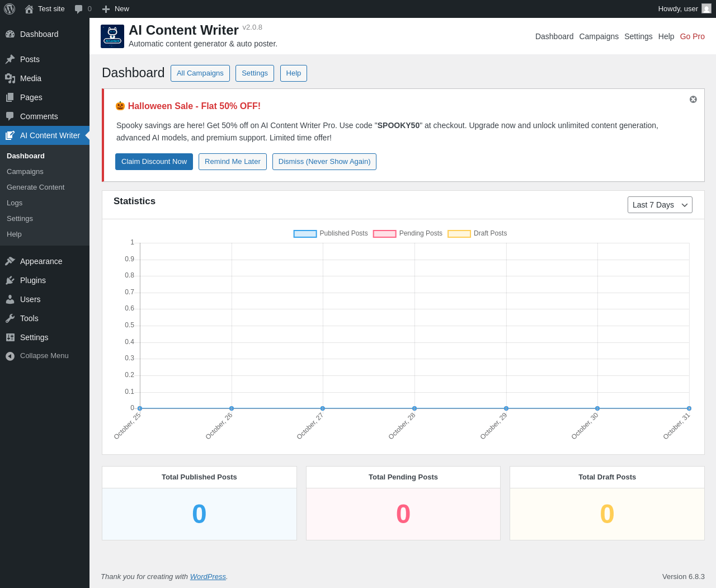Click the WordPress logo icon
The height and width of the screenshot is (588, 716).
[10, 9]
